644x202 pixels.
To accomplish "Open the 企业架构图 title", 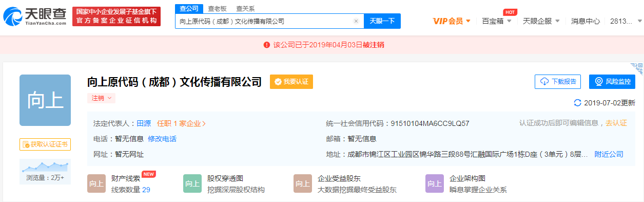I will (467, 178).
